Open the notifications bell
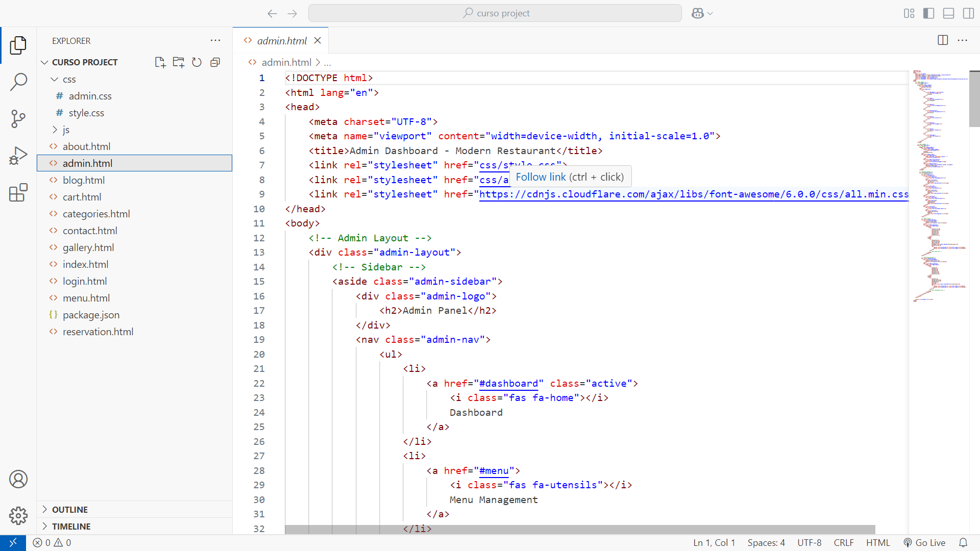The height and width of the screenshot is (551, 980). (x=963, y=543)
